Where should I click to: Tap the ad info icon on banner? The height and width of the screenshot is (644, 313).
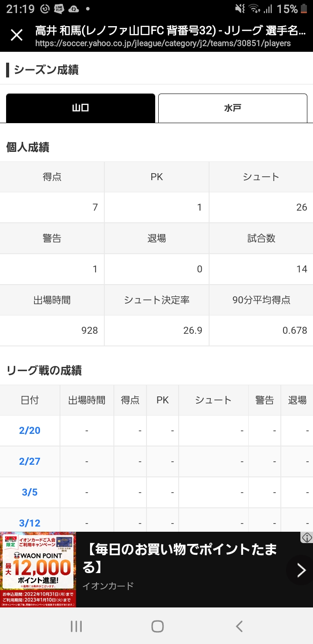(306, 537)
